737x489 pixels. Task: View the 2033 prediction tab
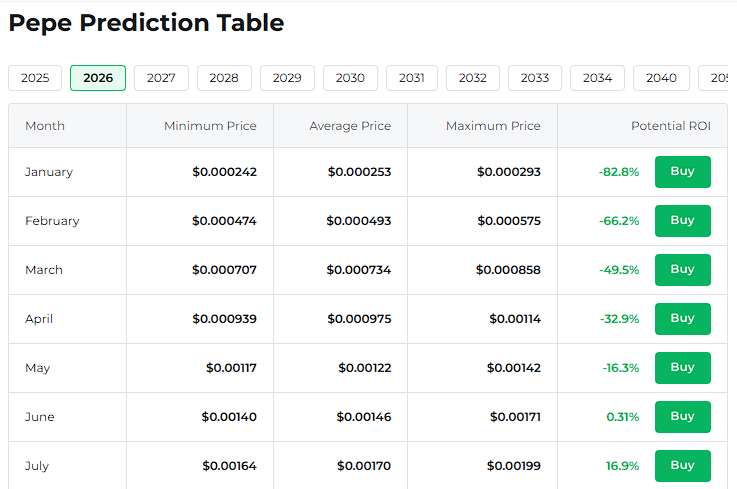(535, 78)
